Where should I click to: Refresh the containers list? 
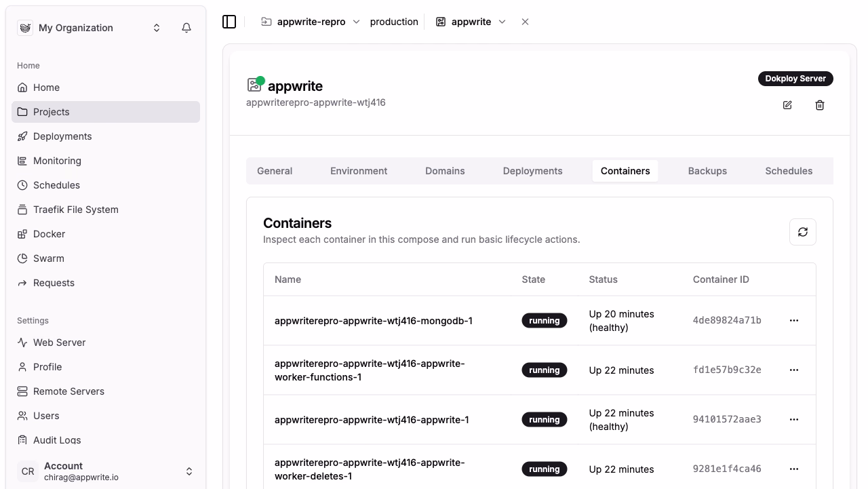point(803,232)
